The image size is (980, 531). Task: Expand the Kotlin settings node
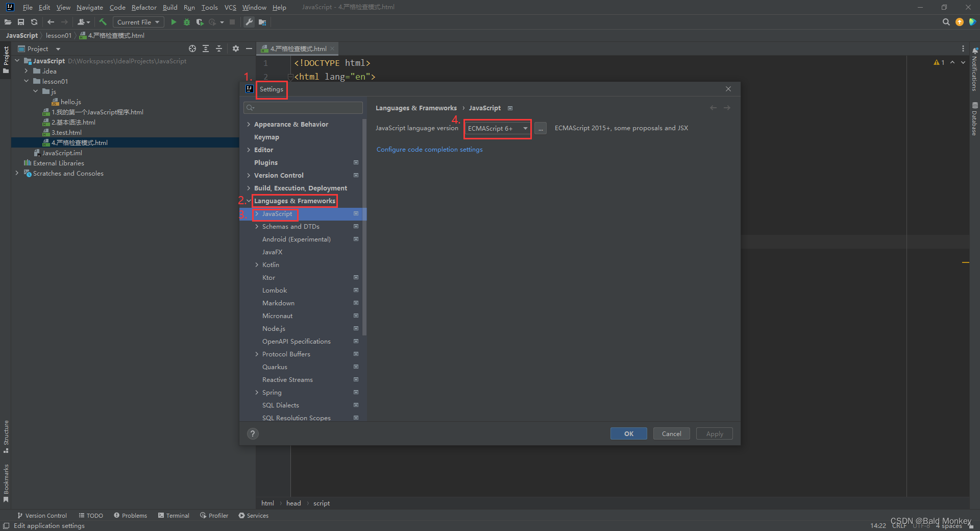(257, 265)
